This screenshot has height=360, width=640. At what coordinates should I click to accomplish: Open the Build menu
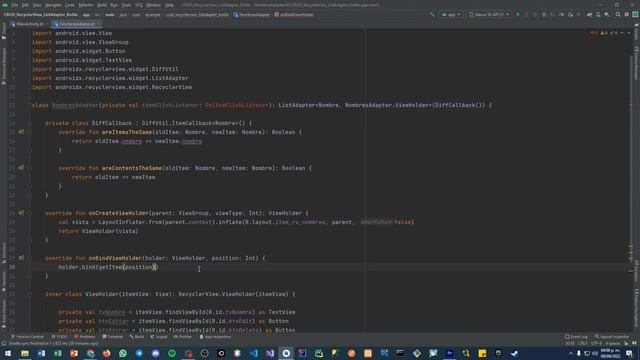pyautogui.click(x=102, y=5)
